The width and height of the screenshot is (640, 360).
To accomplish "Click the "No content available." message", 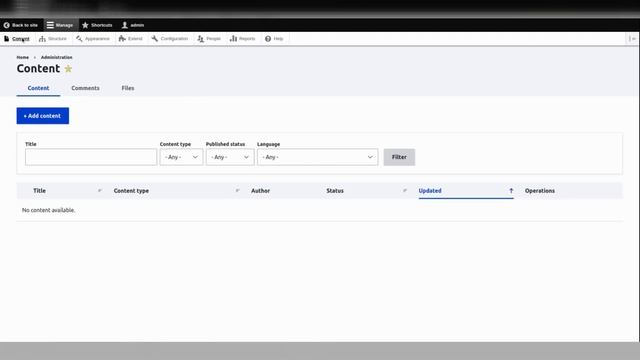I will tap(49, 210).
